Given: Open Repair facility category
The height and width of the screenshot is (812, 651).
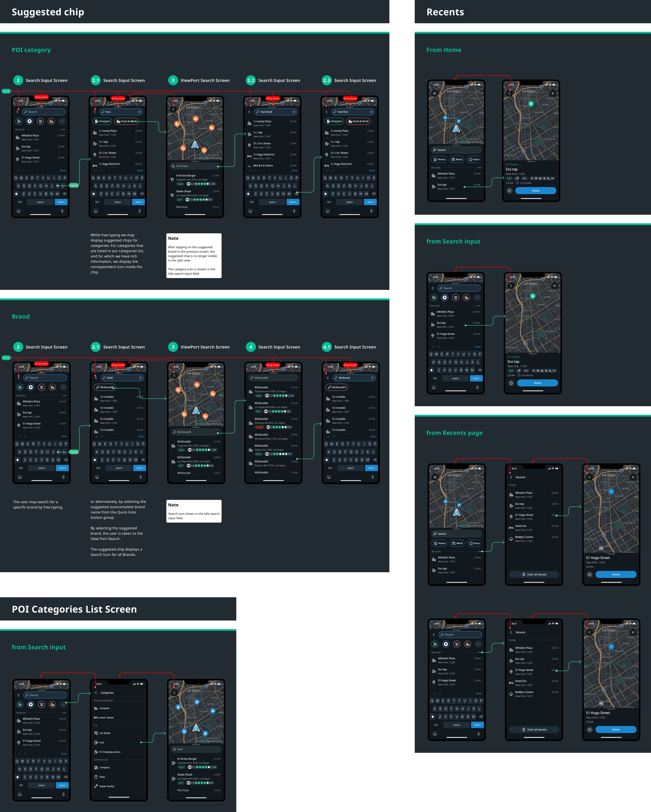Looking at the screenshot, I should click(107, 786).
